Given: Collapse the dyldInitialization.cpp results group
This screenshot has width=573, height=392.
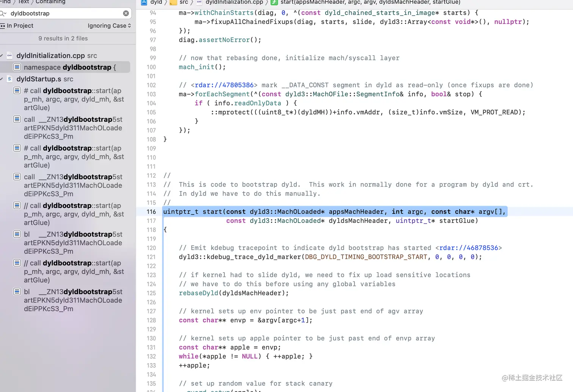Looking at the screenshot, I should [x=2, y=56].
